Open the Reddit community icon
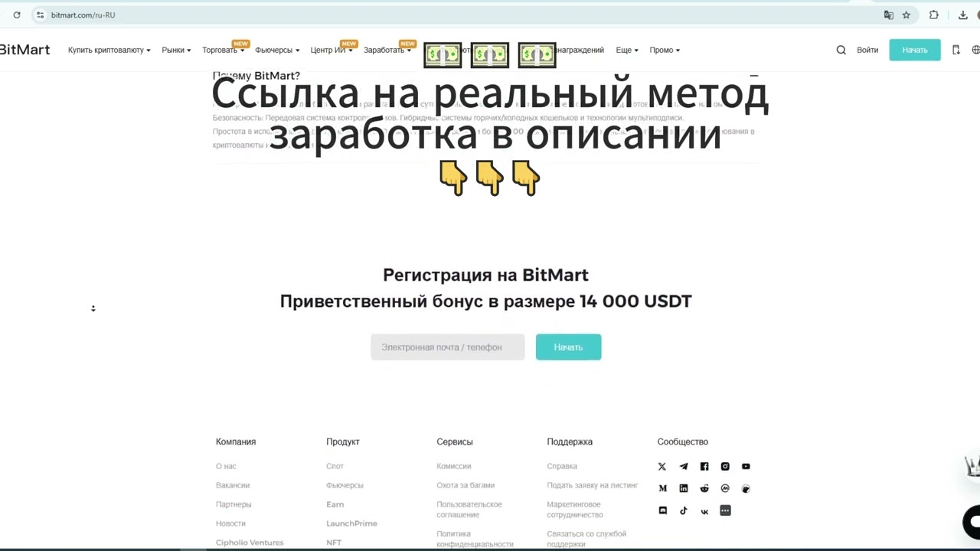 (x=704, y=488)
